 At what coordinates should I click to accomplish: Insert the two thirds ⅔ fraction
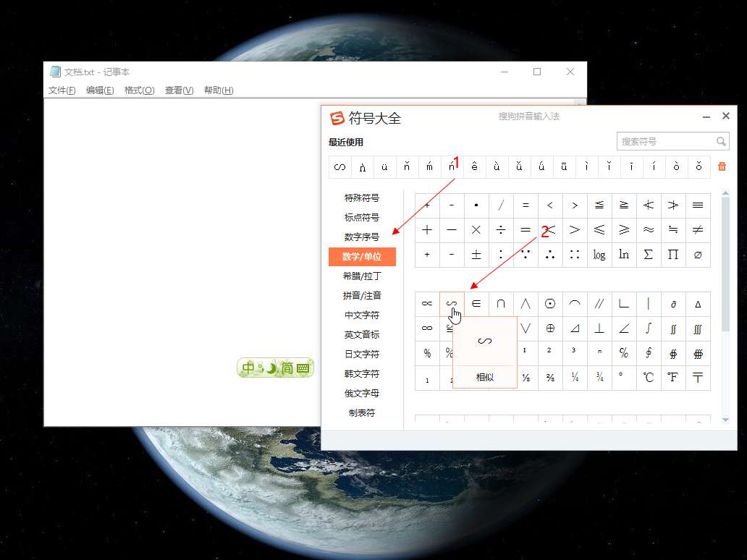pos(550,378)
